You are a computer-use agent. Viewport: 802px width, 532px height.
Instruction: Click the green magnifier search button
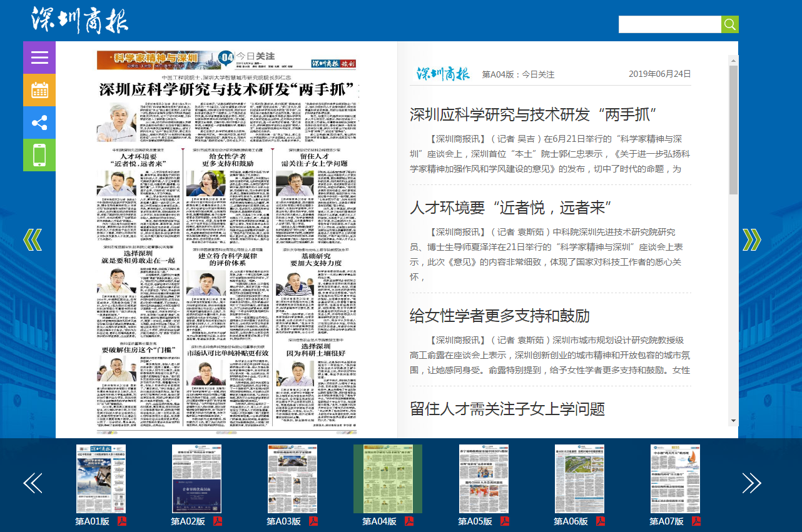730,24
